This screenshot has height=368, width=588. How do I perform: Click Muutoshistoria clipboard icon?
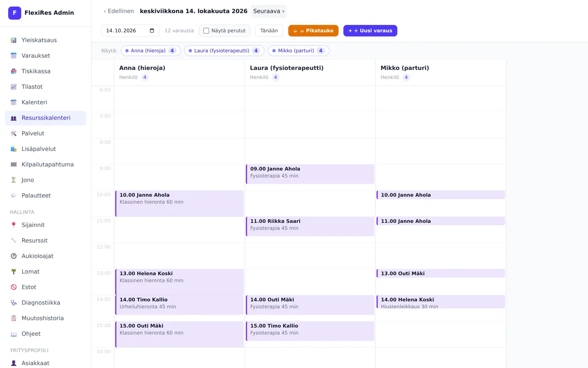(13, 318)
